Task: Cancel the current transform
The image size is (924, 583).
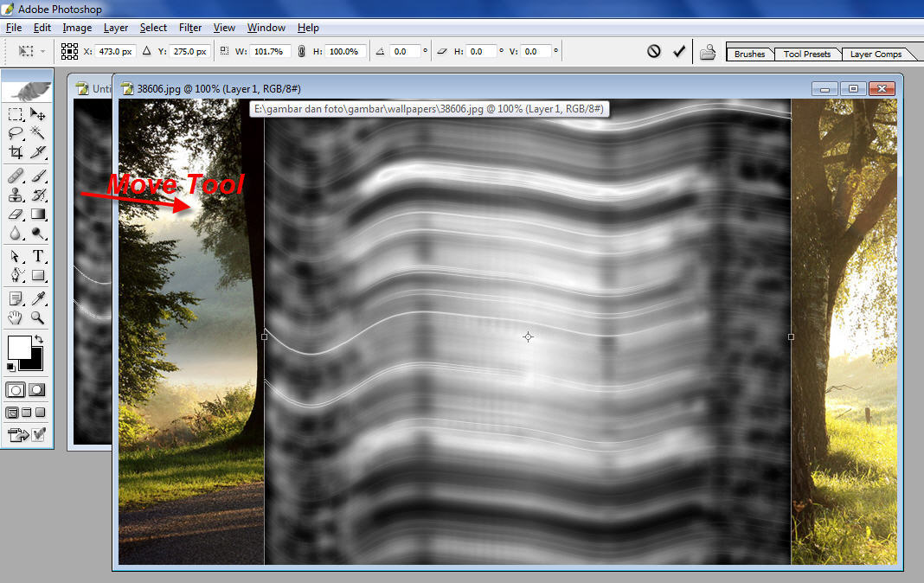Action: [x=654, y=50]
